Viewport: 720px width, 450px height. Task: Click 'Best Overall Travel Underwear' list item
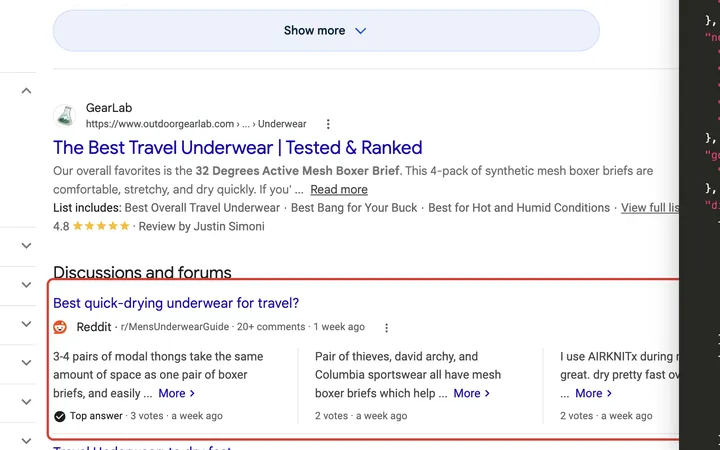202,208
